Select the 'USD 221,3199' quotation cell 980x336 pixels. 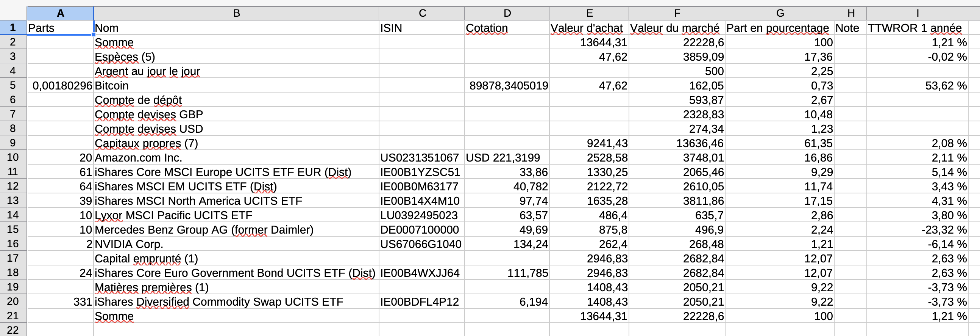coord(507,157)
